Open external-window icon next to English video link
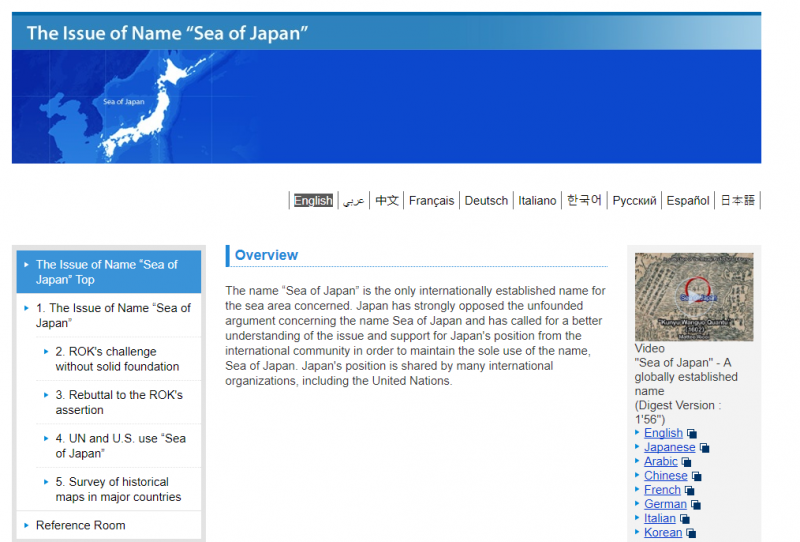 [691, 434]
